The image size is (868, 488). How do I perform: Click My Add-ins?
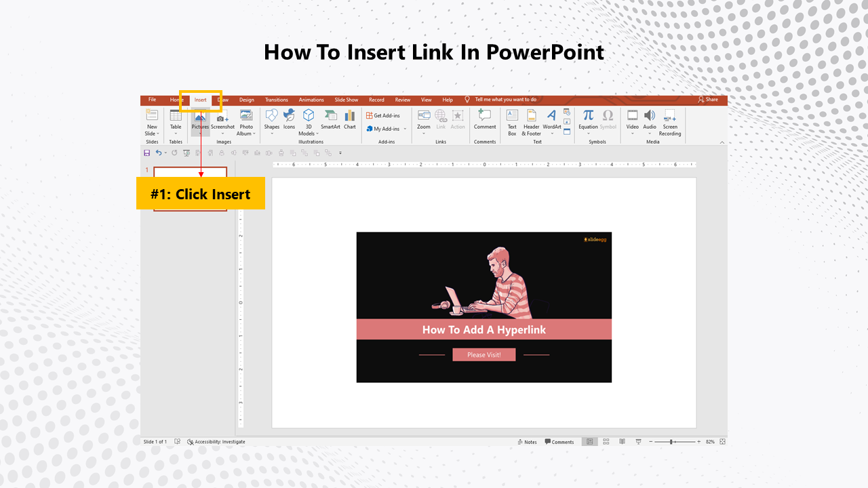382,129
